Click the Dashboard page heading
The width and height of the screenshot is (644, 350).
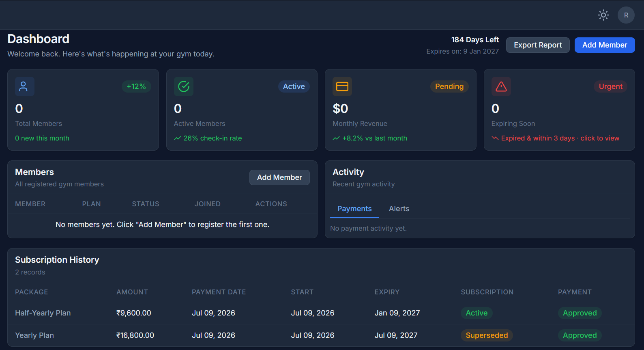click(39, 39)
